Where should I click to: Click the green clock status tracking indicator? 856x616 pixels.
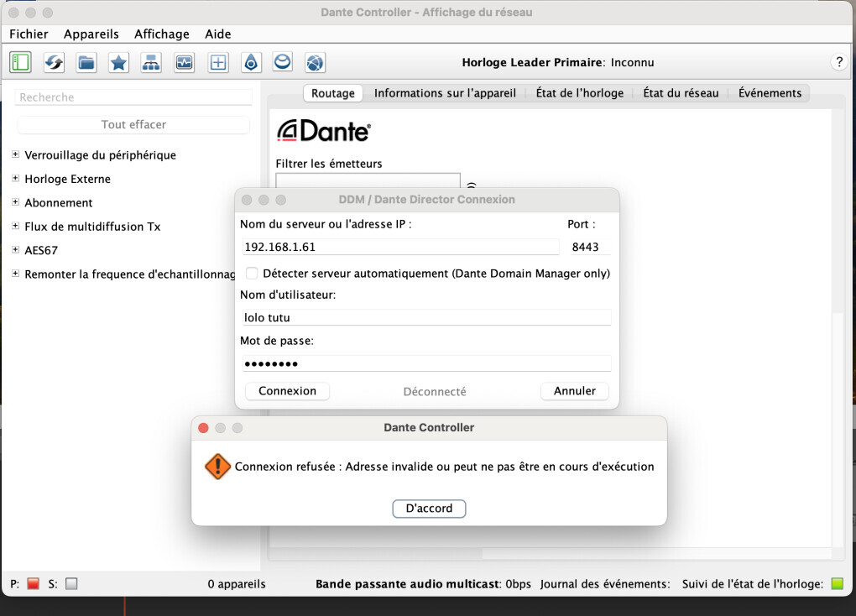pos(837,583)
